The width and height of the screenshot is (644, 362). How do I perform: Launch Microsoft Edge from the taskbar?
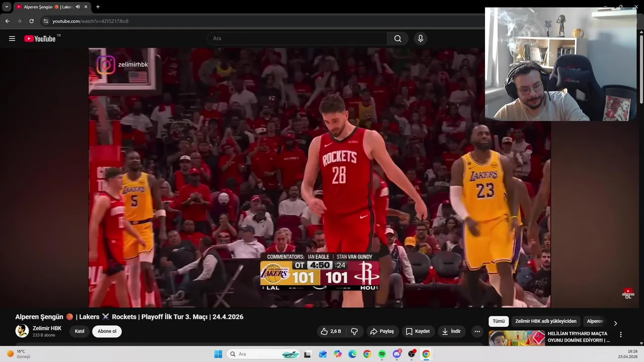352,354
